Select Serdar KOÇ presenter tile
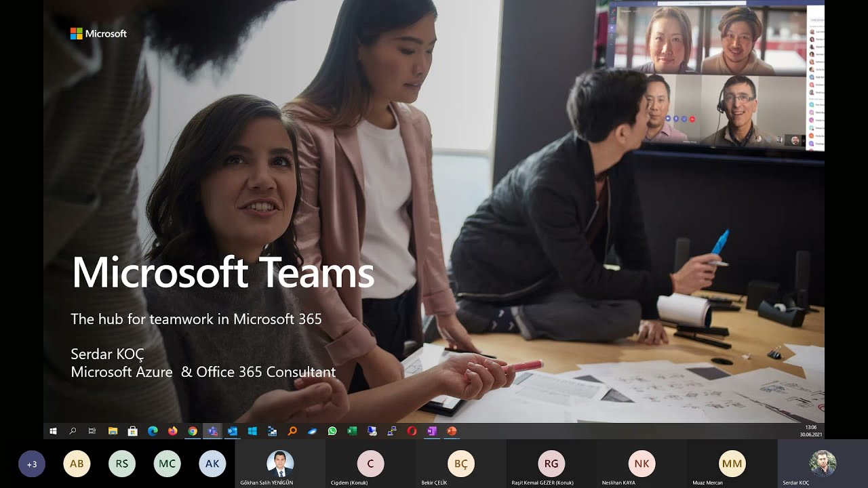The width and height of the screenshot is (868, 488). pyautogui.click(x=823, y=464)
